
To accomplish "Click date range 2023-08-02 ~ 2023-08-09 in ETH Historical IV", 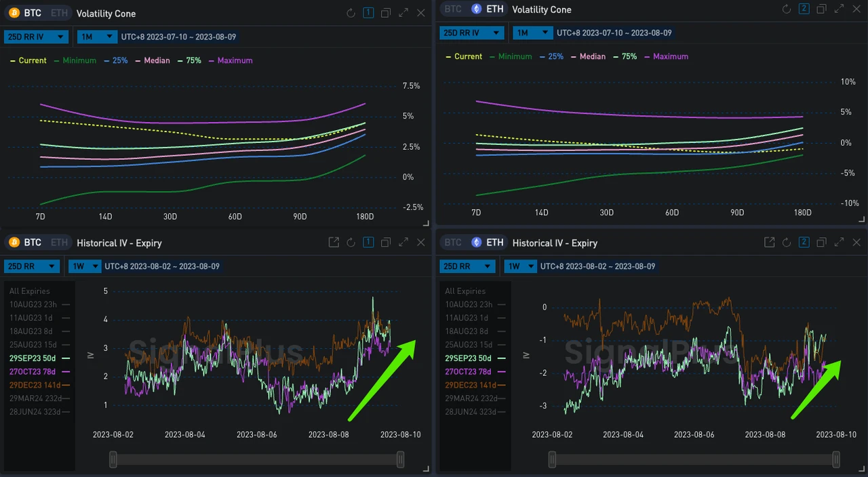I will click(598, 266).
